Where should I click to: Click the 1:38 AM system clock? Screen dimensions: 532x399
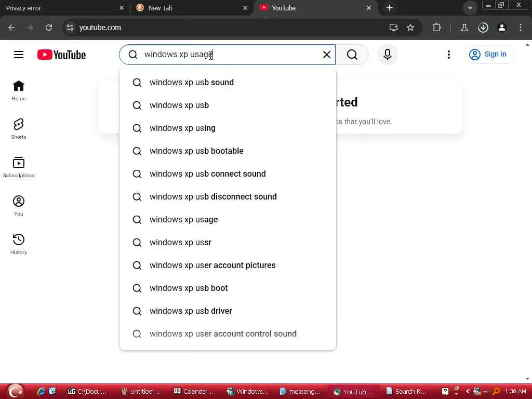[x=515, y=391]
